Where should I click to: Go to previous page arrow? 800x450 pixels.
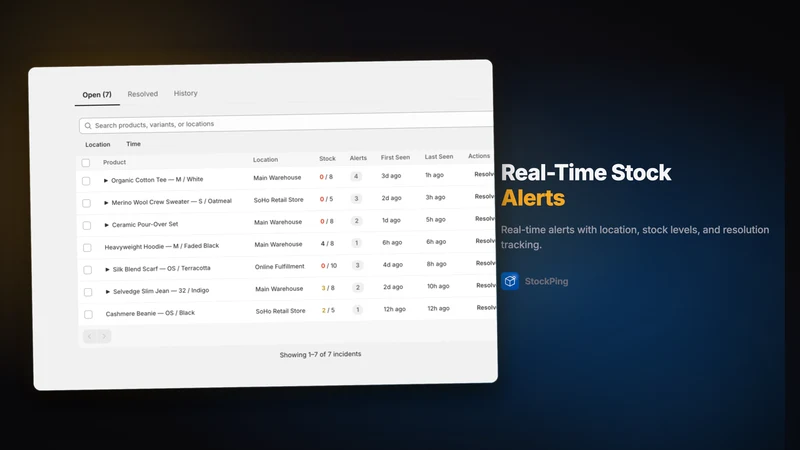point(90,336)
